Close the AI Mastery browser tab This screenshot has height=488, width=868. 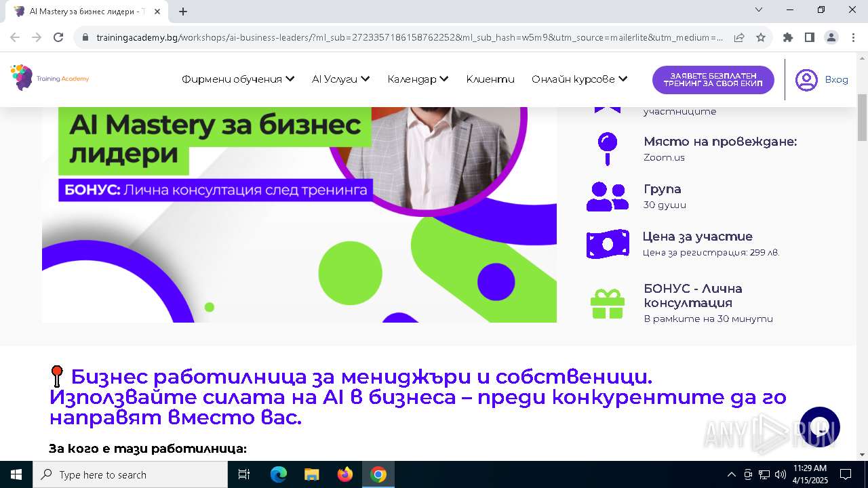(x=158, y=12)
